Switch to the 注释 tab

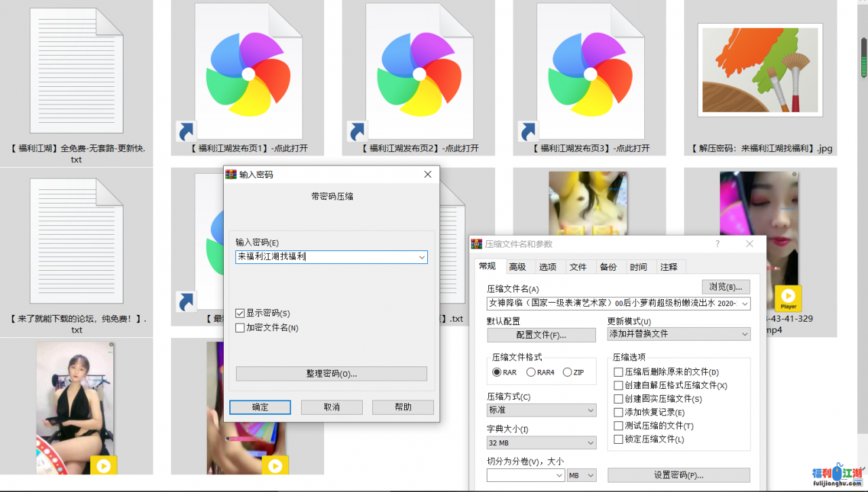tap(669, 266)
